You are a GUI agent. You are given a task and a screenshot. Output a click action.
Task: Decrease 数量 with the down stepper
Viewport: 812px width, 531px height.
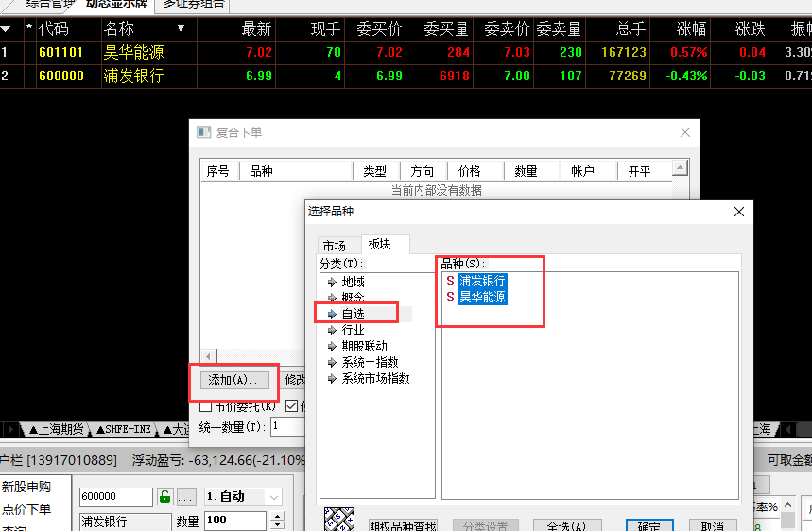click(x=278, y=524)
